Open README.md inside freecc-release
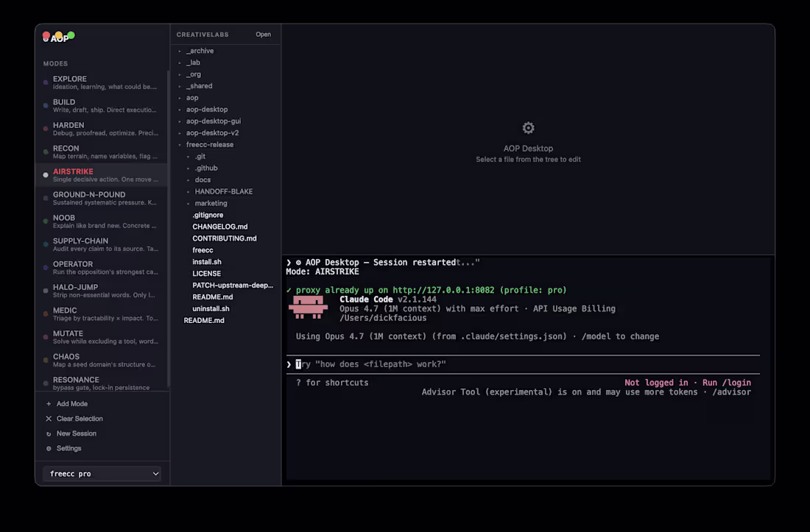 click(226, 297)
